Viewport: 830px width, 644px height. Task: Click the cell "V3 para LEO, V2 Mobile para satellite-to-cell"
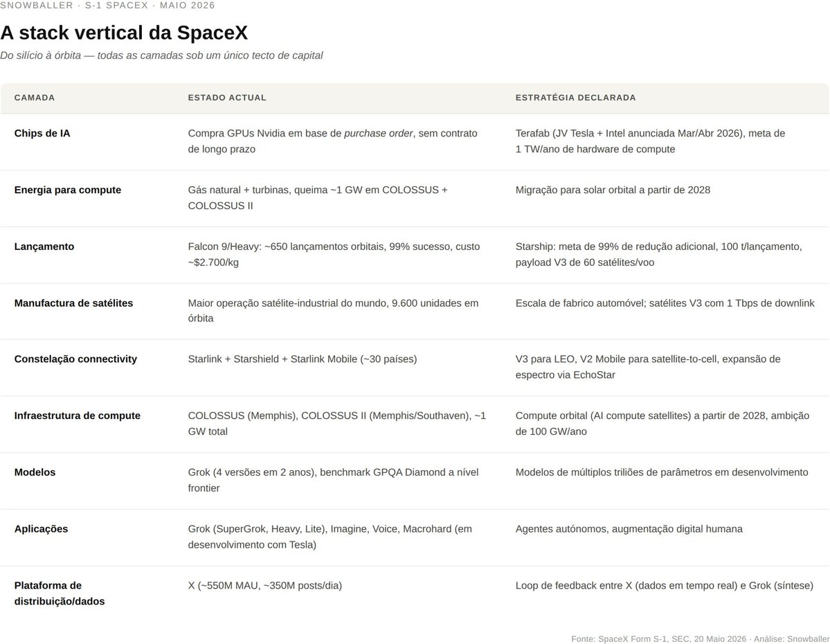click(x=648, y=367)
